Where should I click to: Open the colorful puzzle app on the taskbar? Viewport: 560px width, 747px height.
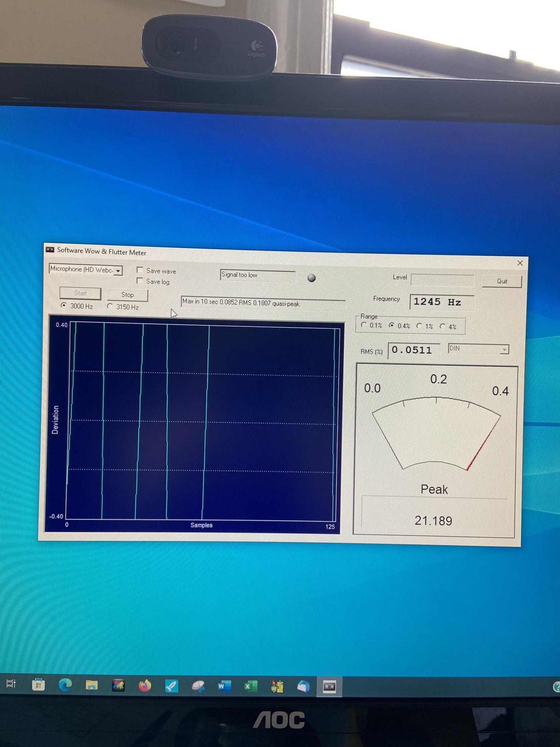[118, 686]
